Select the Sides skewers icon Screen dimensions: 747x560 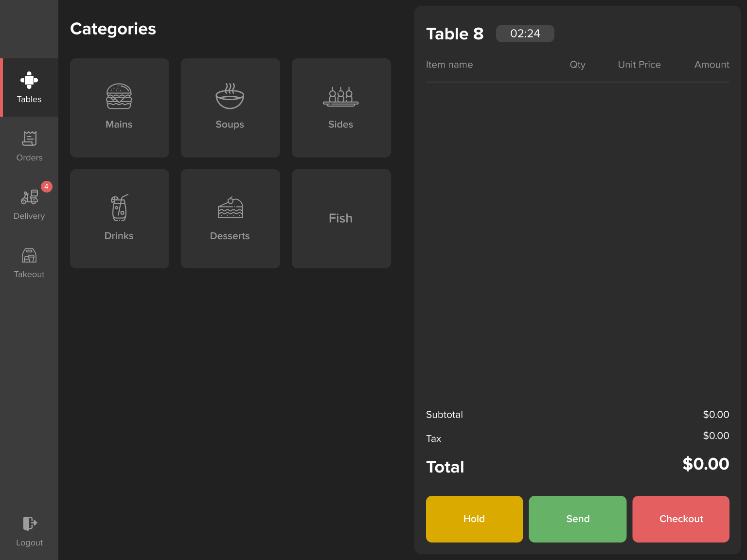pos(341,96)
